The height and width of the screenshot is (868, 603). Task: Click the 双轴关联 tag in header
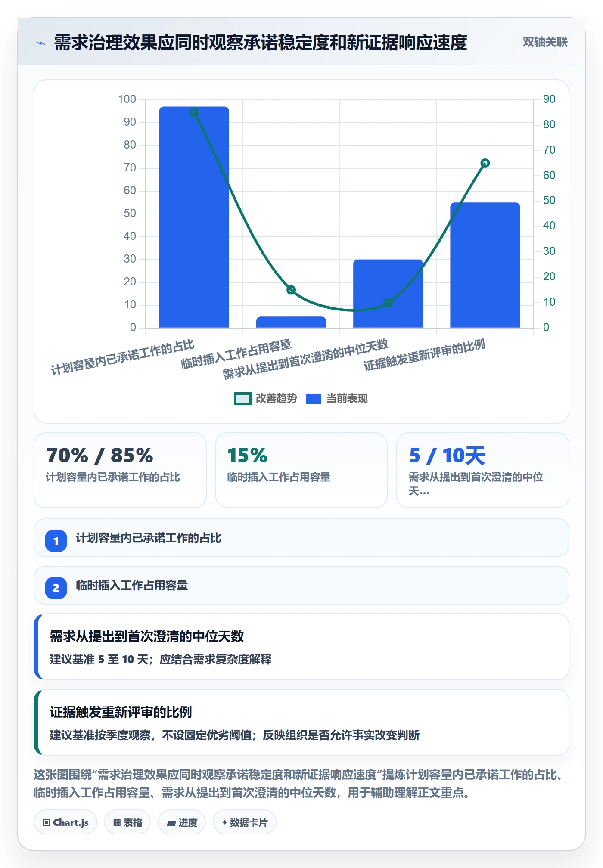click(545, 42)
